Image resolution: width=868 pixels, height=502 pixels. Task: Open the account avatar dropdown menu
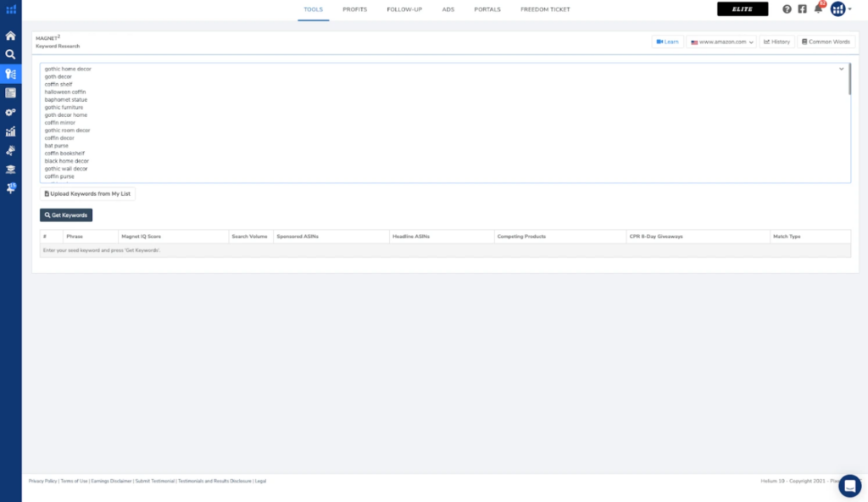tap(839, 9)
